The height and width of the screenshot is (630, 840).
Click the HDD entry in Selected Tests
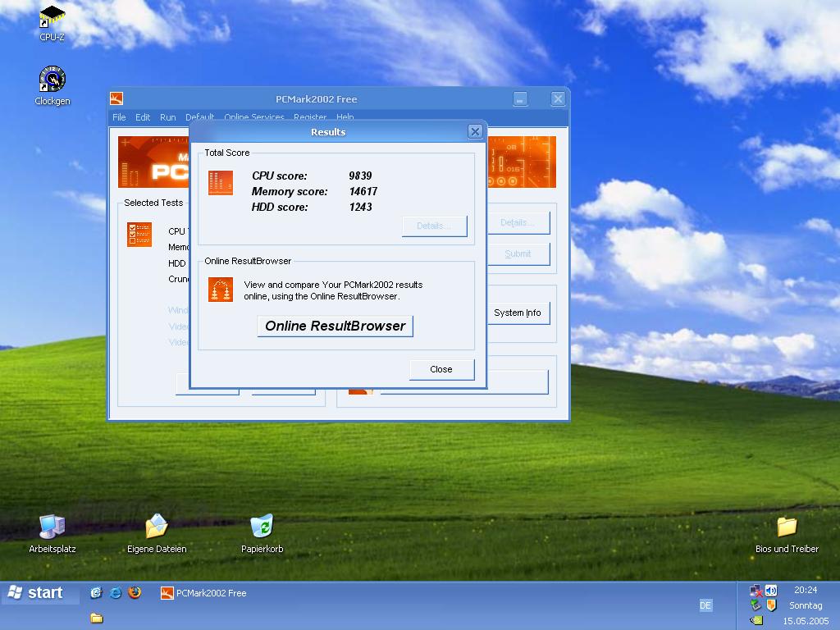click(x=177, y=263)
